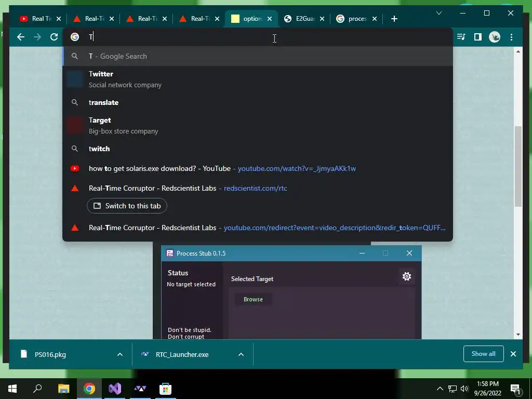This screenshot has height=399, width=532.
Task: Choose the Twitter suggestion
Action: [258, 79]
